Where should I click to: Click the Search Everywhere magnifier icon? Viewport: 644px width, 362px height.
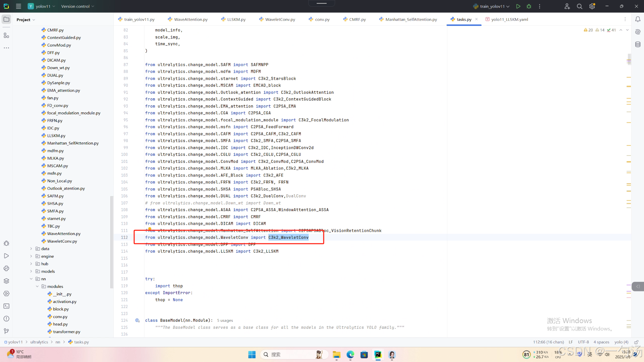[579, 6]
